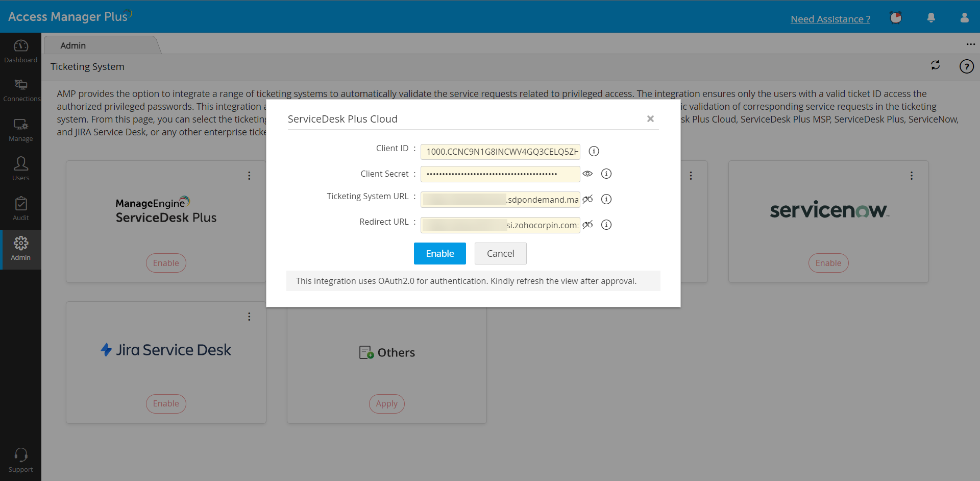Image resolution: width=980 pixels, height=481 pixels.
Task: Refresh the Ticketing System view
Action: coord(935,65)
